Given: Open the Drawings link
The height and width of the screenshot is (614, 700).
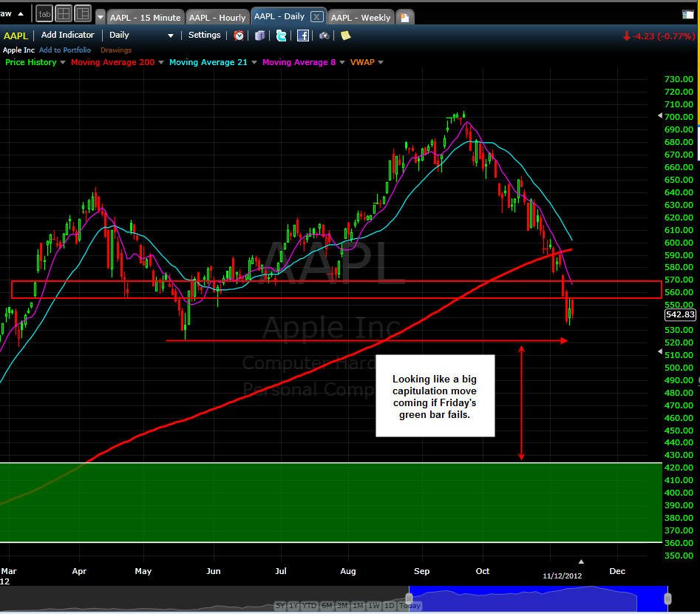Looking at the screenshot, I should (x=116, y=50).
